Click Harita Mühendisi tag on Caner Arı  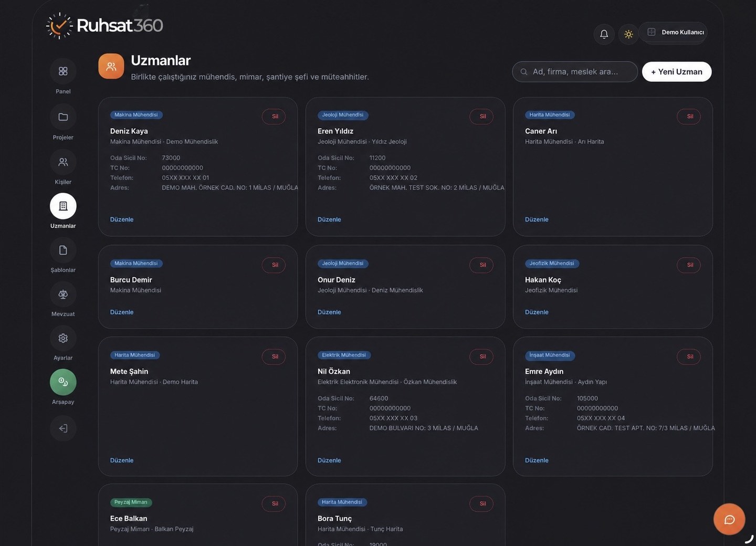click(x=550, y=115)
